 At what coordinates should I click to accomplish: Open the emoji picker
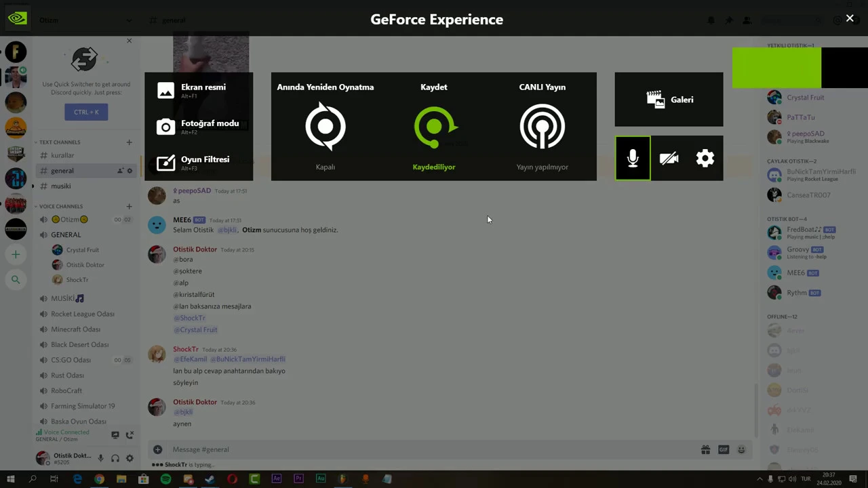741,449
